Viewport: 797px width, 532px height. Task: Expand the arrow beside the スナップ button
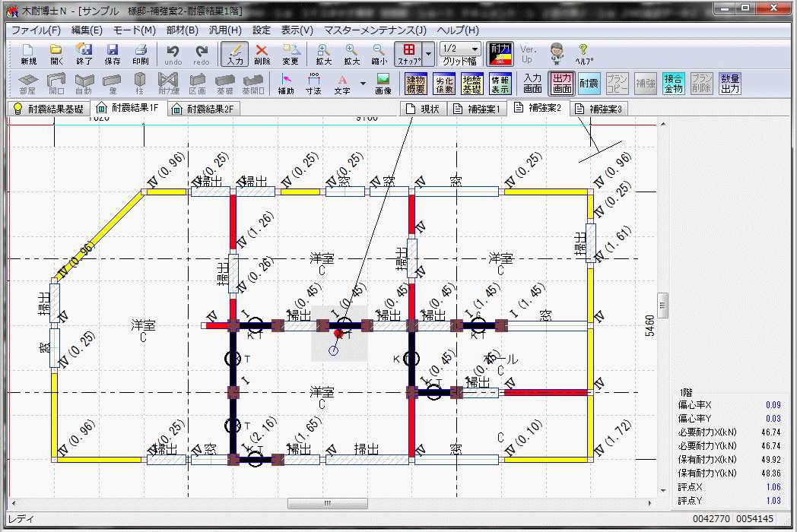click(429, 54)
